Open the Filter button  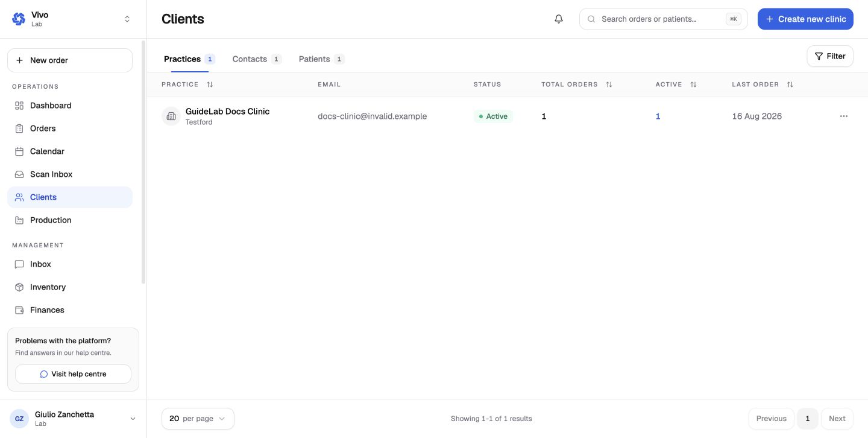tap(830, 56)
